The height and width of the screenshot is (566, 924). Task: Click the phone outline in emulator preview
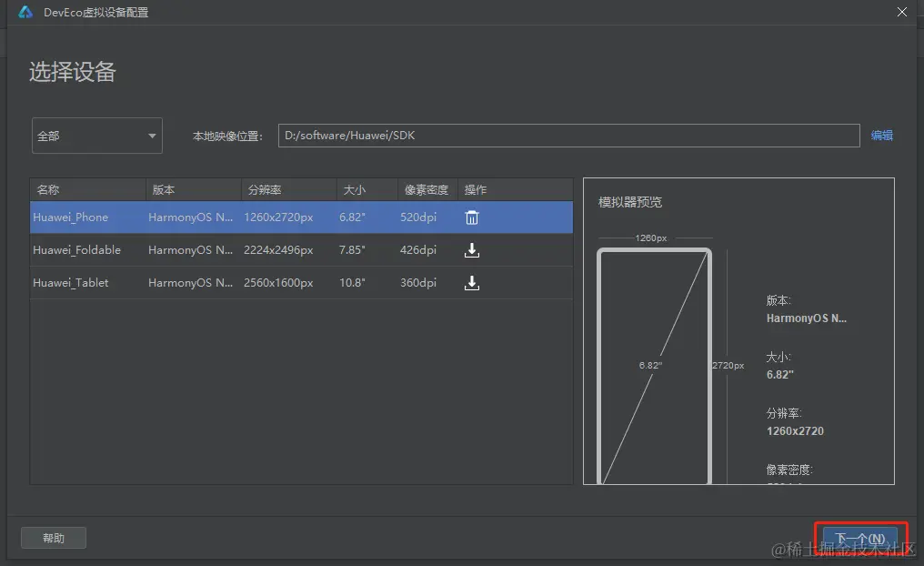(654, 366)
